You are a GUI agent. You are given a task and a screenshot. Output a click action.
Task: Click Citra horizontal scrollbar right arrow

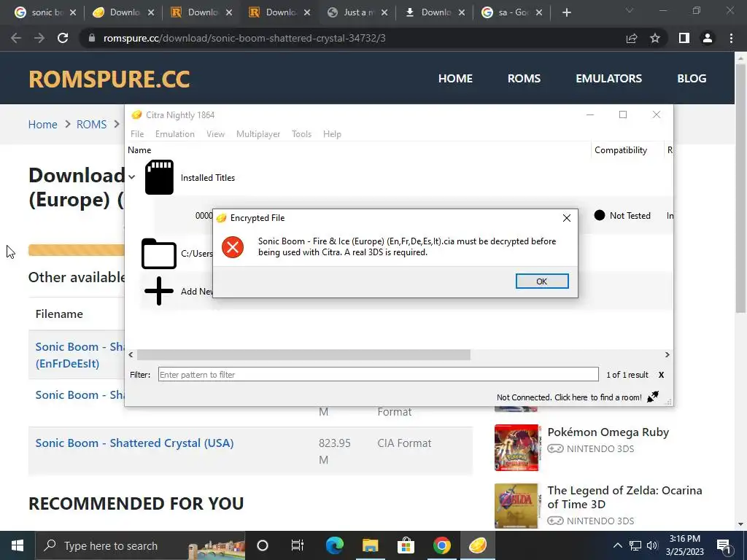(x=667, y=355)
